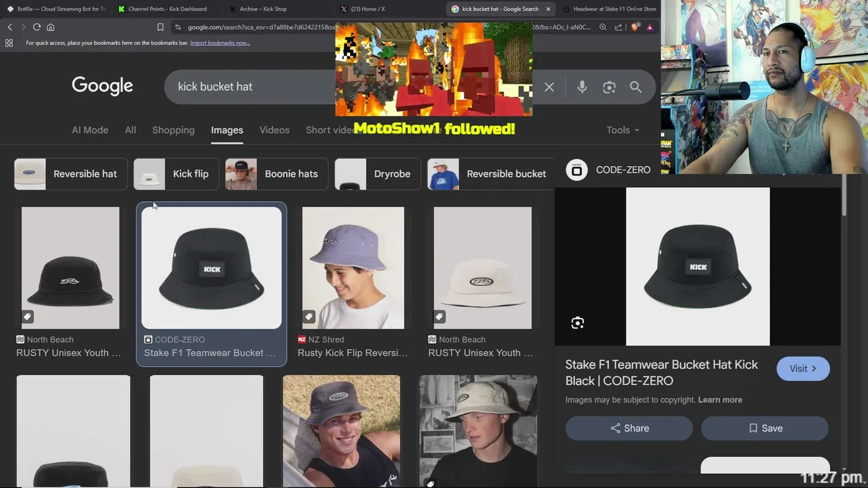Image resolution: width=868 pixels, height=488 pixels.
Task: Click the product tag icon on the first RUSTY hat
Action: [x=27, y=317]
